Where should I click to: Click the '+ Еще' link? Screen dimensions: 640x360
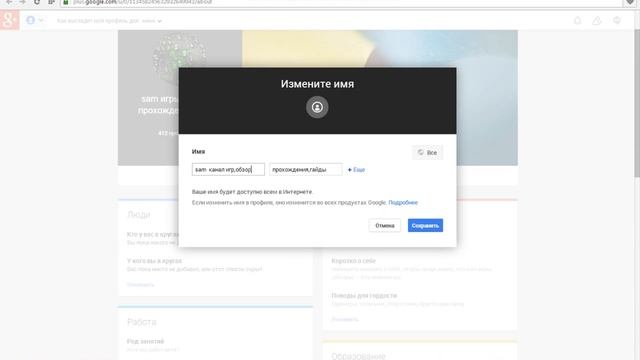(356, 170)
